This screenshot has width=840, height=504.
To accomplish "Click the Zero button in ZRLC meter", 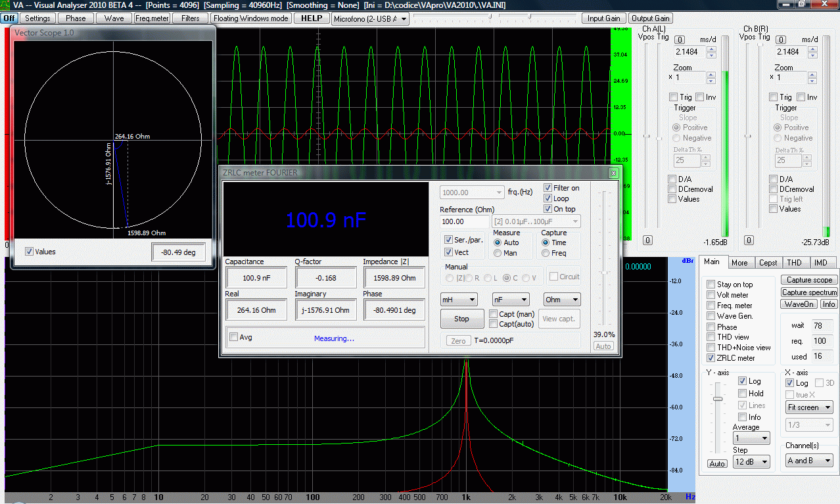I will 459,340.
